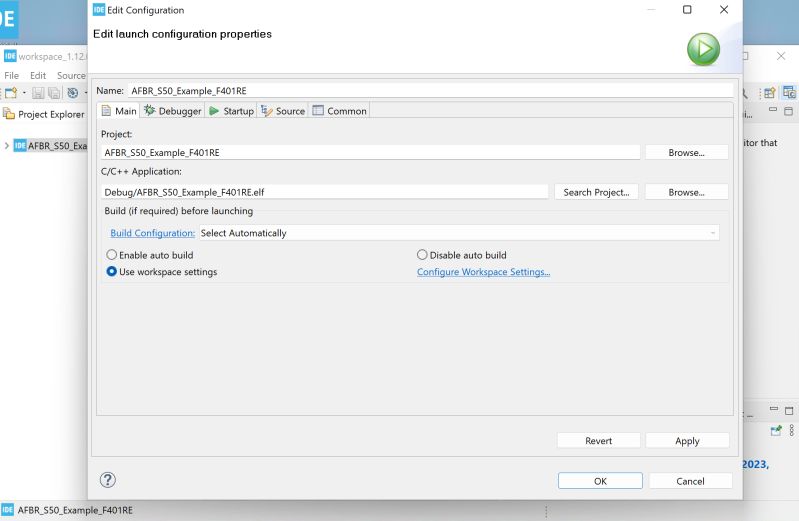799x521 pixels.
Task: Minimize the lower right panel in IDE
Action: point(774,409)
